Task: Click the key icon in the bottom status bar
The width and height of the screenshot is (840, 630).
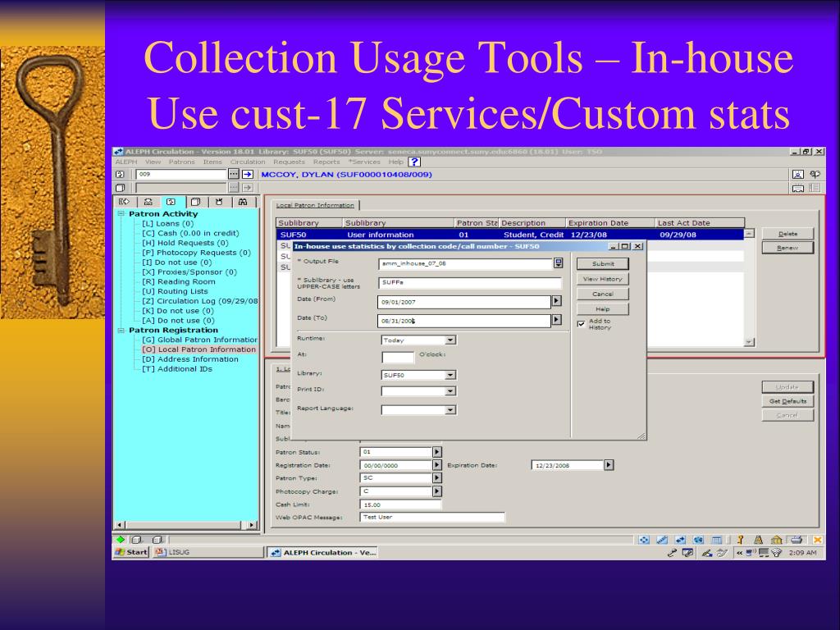Action: click(x=740, y=540)
